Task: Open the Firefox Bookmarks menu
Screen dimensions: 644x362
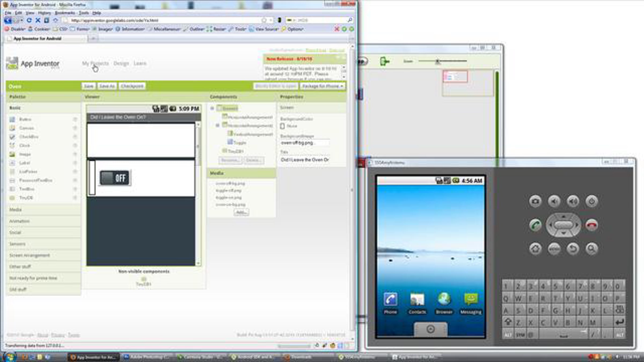Action: click(x=65, y=13)
